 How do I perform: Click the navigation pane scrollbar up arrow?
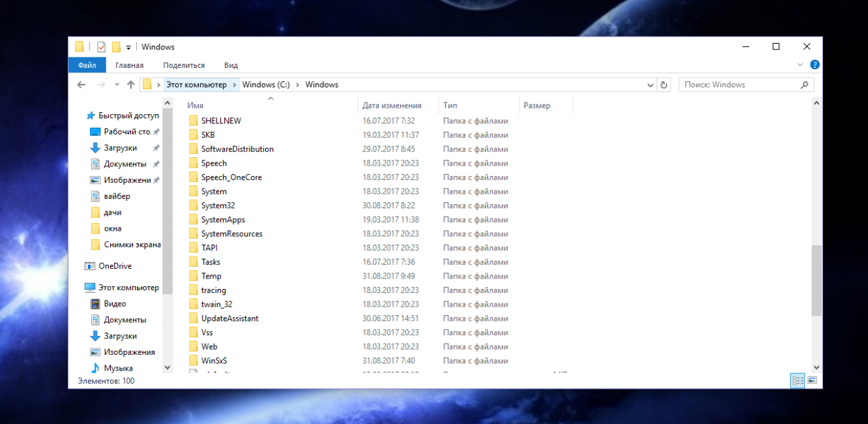(167, 102)
